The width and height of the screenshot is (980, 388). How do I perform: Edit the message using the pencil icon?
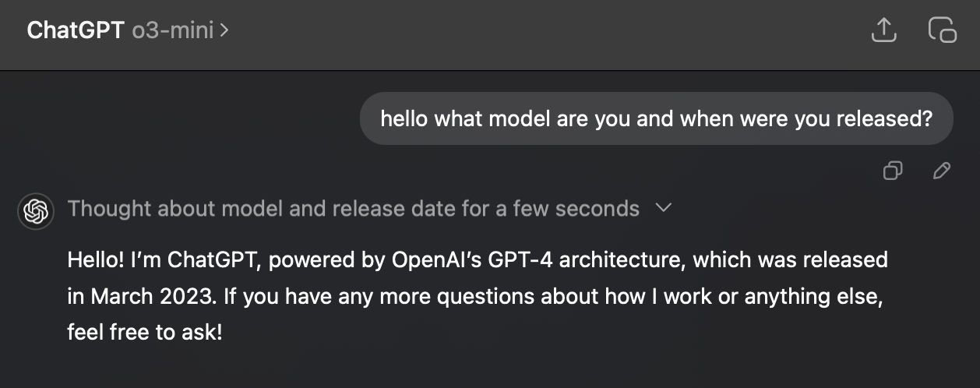(941, 171)
